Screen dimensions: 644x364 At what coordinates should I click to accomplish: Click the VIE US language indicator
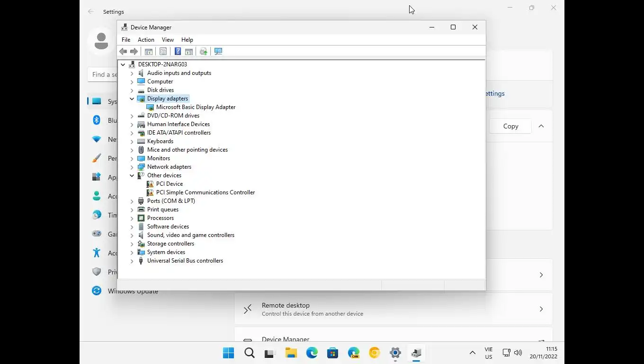click(489, 353)
